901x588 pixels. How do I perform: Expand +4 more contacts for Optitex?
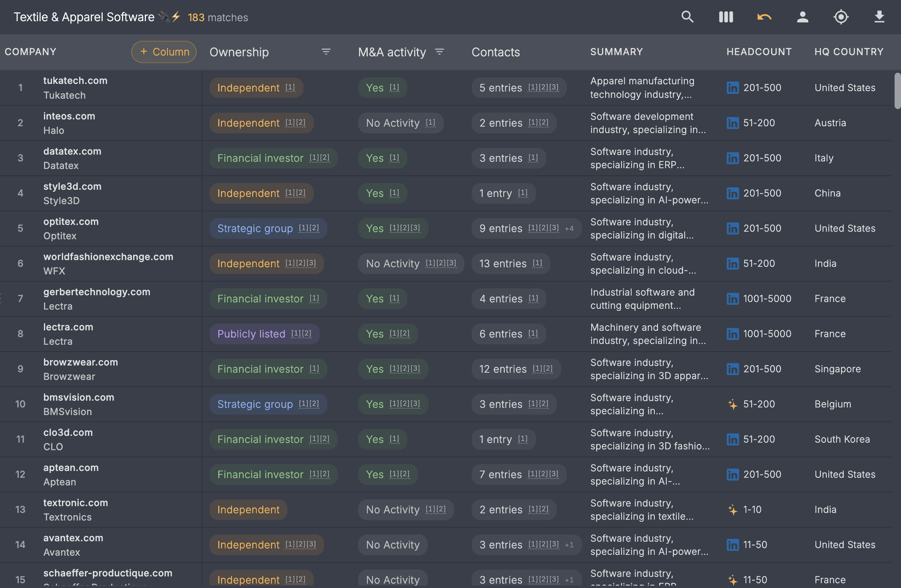coord(569,228)
